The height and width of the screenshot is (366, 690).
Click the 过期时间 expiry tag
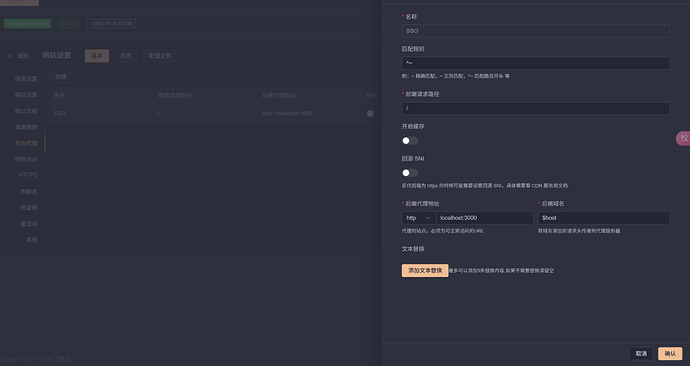[x=111, y=24]
